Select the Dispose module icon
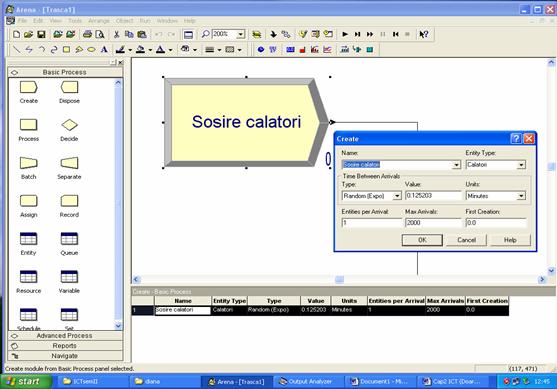This screenshot has width=557, height=389. (x=69, y=87)
